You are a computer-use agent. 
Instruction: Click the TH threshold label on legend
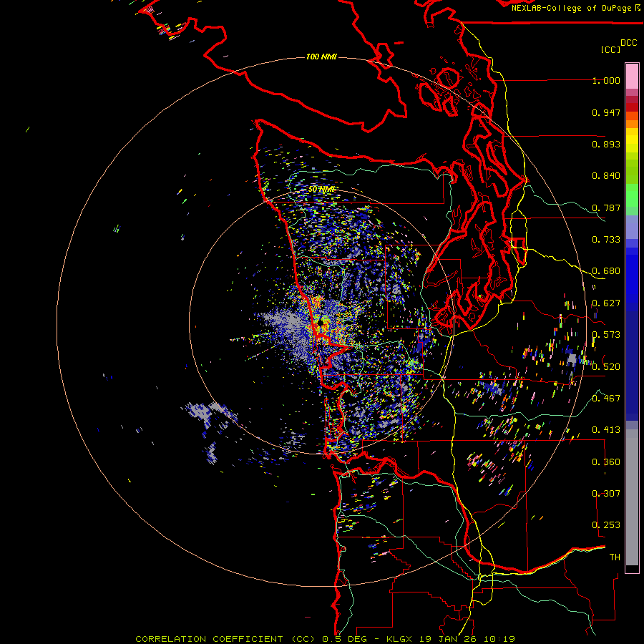tap(615, 557)
